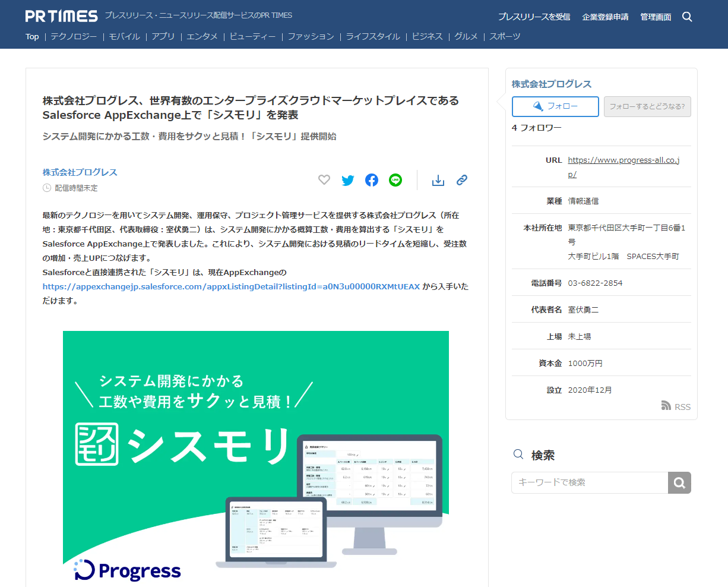
Task: Click フォローするとどうなる? button
Action: 647,106
